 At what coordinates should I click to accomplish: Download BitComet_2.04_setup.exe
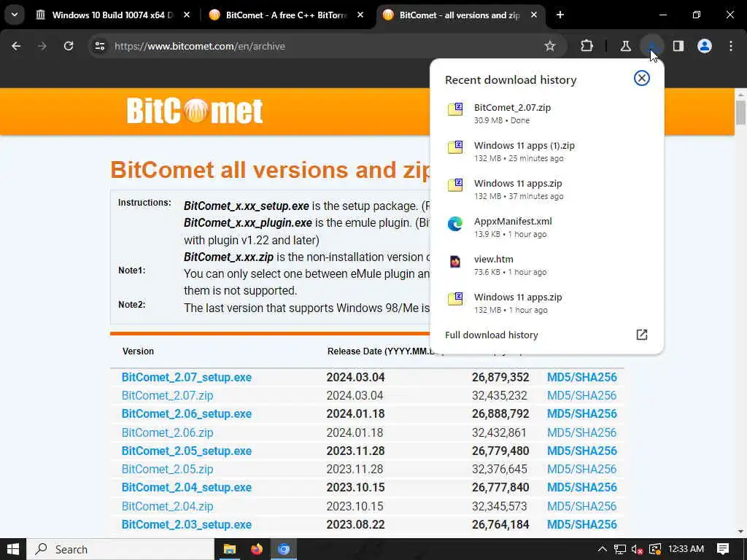(186, 488)
